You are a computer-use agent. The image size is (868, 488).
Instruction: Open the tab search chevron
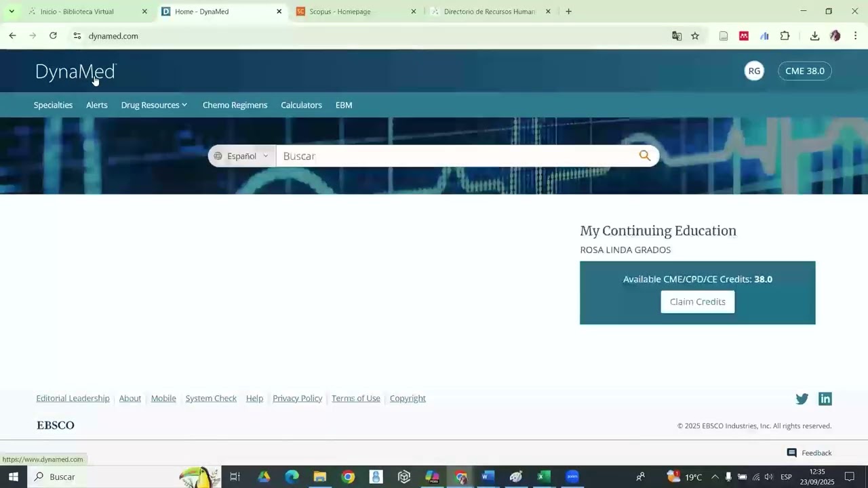click(12, 12)
